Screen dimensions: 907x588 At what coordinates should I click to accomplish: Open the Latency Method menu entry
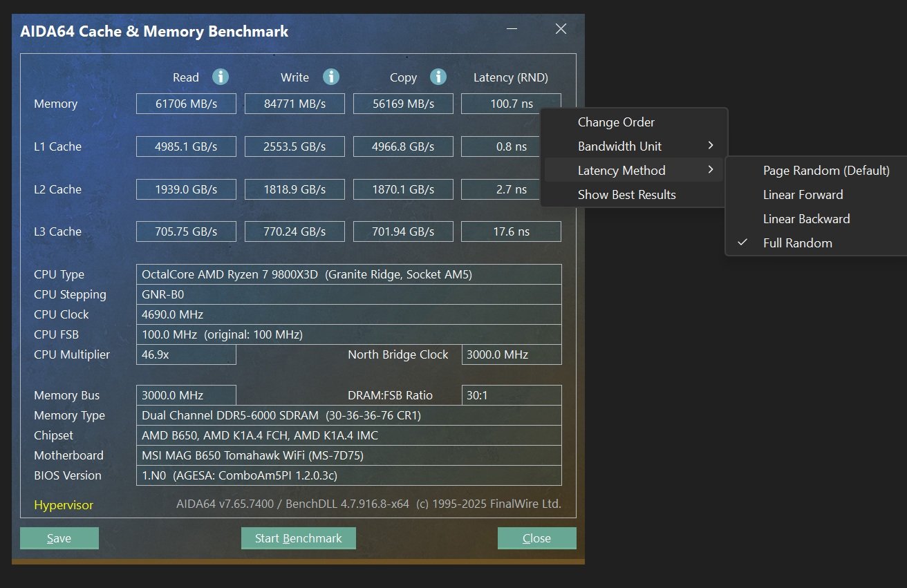[634, 171]
